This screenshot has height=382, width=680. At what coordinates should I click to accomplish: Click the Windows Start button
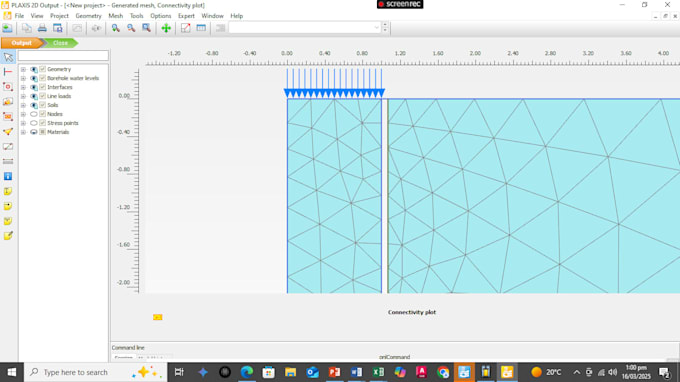(x=12, y=372)
